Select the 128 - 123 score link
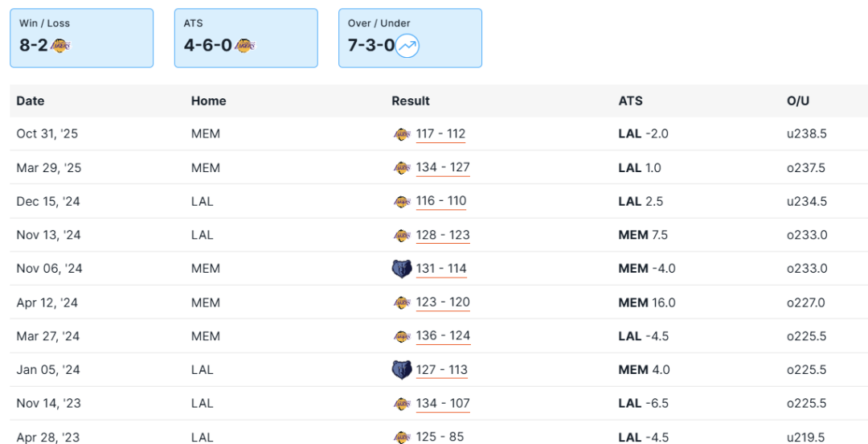This screenshot has width=868, height=444. click(x=443, y=236)
